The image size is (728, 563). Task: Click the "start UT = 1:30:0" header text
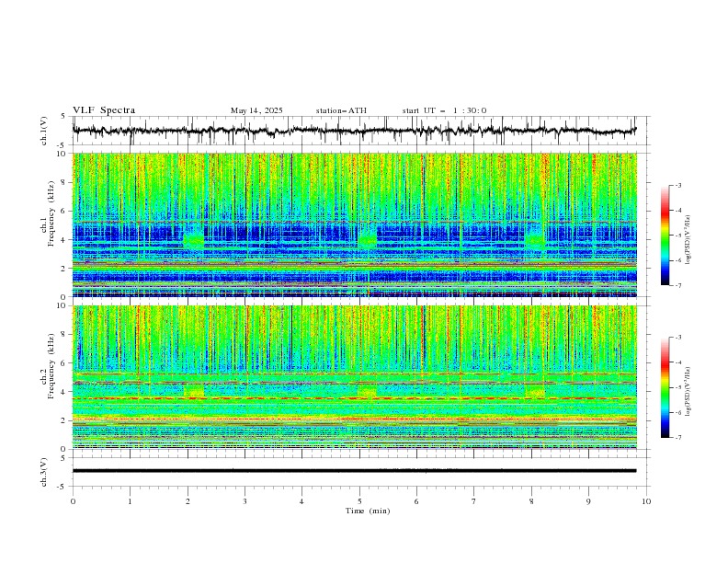[444, 110]
